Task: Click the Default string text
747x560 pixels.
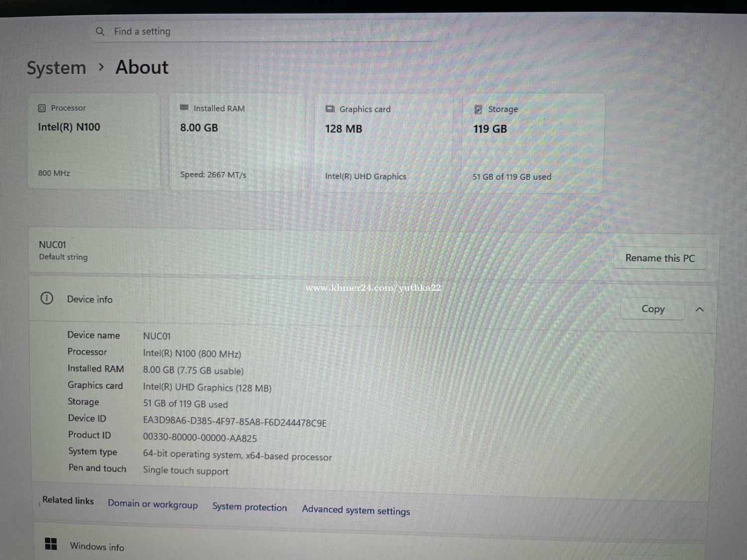Action: [x=63, y=257]
